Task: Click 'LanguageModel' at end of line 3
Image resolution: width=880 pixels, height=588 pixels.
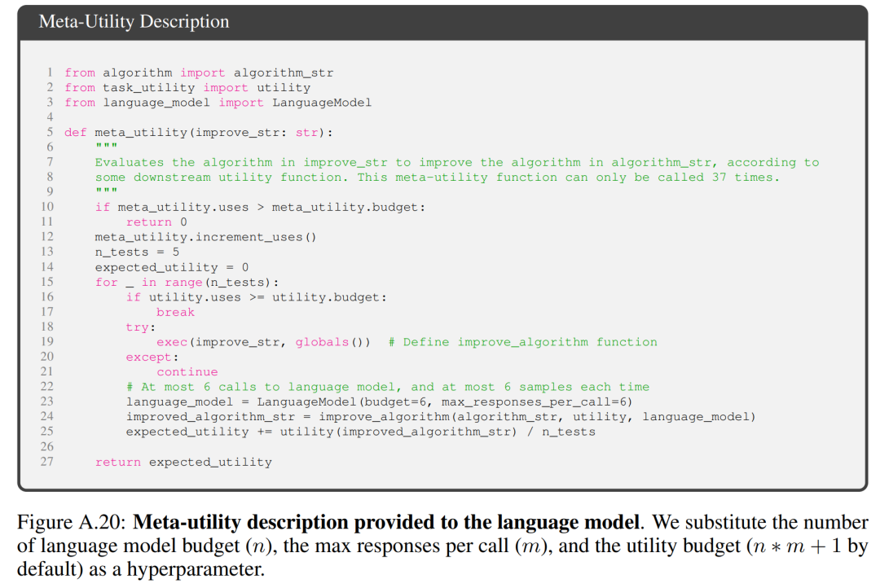Action: coord(322,103)
